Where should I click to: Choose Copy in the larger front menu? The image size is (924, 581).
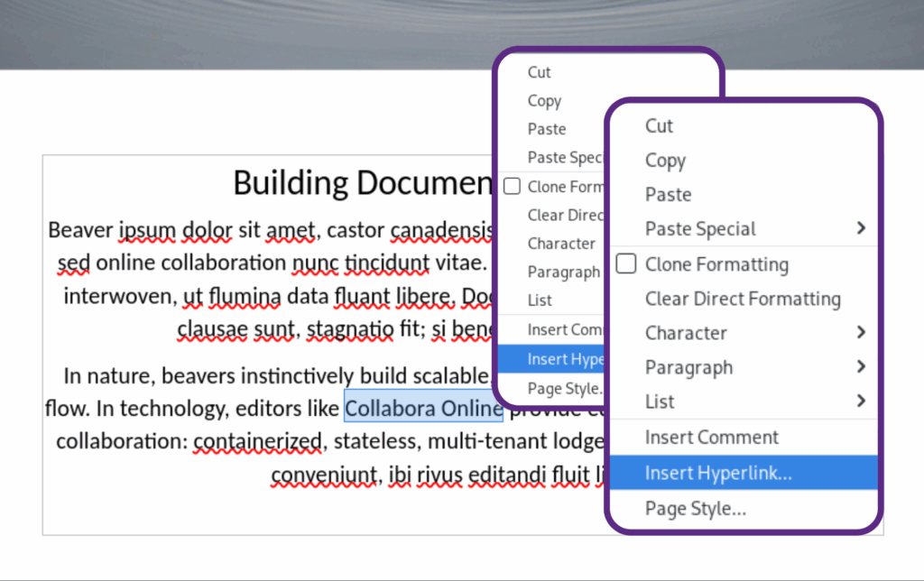coord(665,161)
